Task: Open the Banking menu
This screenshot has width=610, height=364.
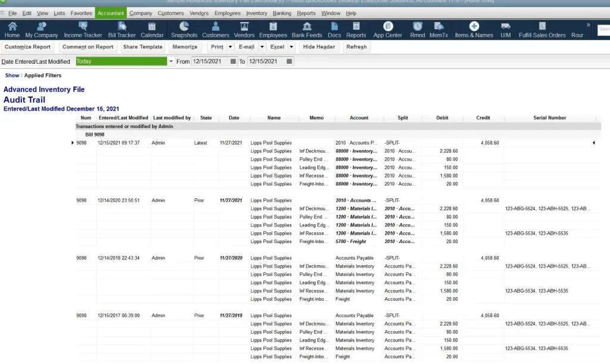Action: [282, 13]
